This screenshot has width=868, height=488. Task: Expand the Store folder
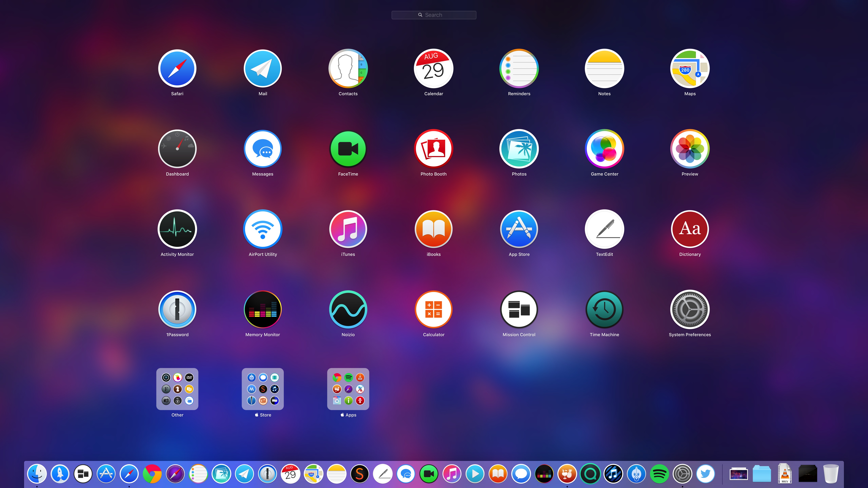[x=262, y=389]
